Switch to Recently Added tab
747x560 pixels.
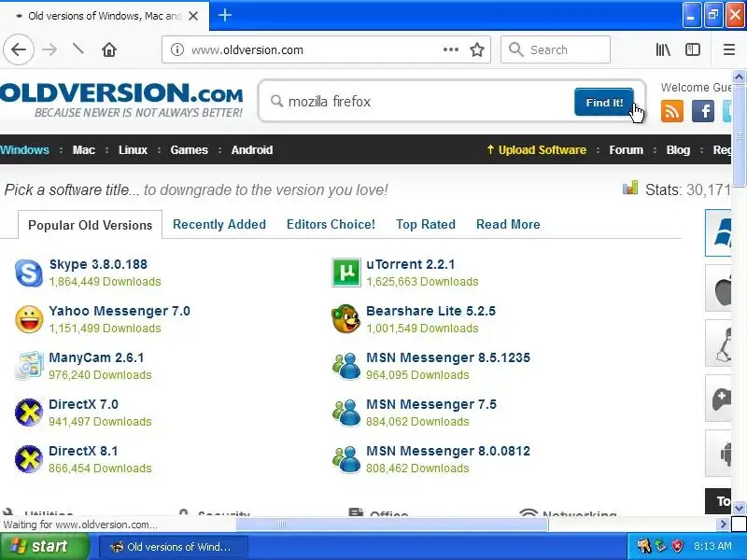point(219,224)
